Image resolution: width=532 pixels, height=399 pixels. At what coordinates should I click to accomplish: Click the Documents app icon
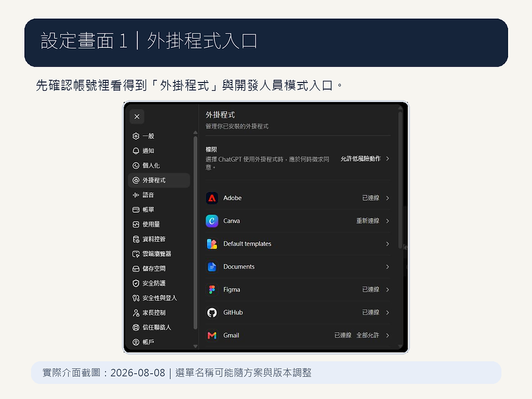[212, 267]
